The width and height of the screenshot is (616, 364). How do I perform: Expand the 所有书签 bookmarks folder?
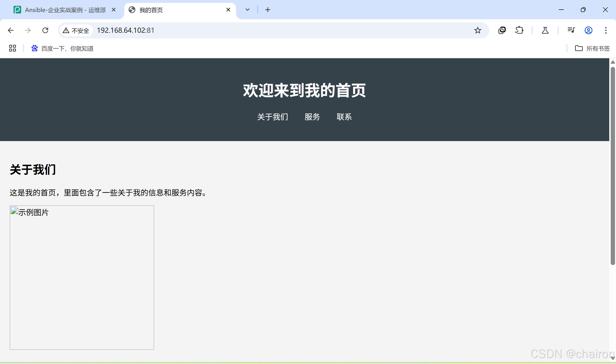592,49
